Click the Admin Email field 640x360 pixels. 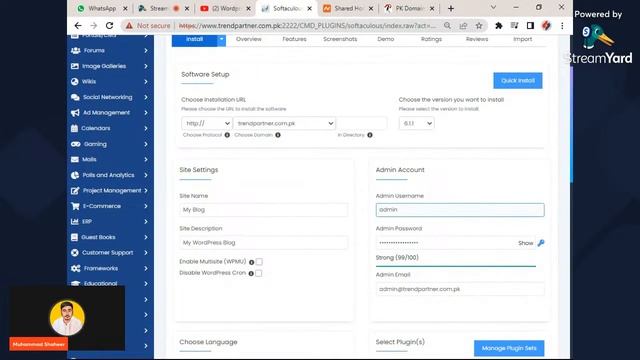[x=460, y=289]
